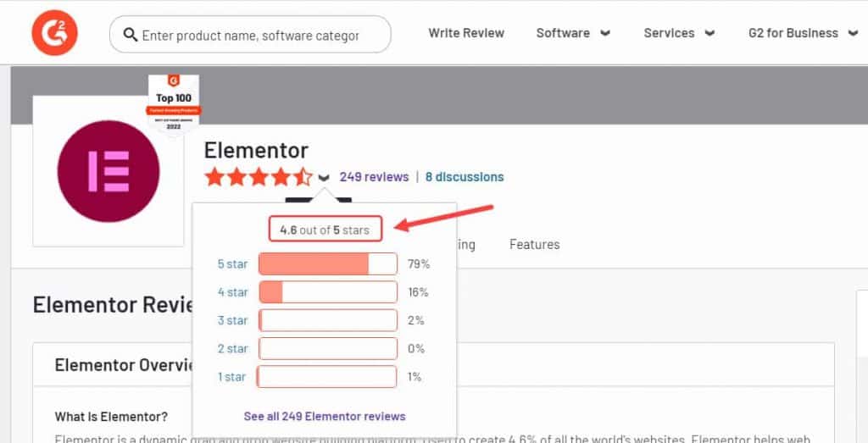Filter by 3 star reviews
868x443 pixels.
click(232, 320)
